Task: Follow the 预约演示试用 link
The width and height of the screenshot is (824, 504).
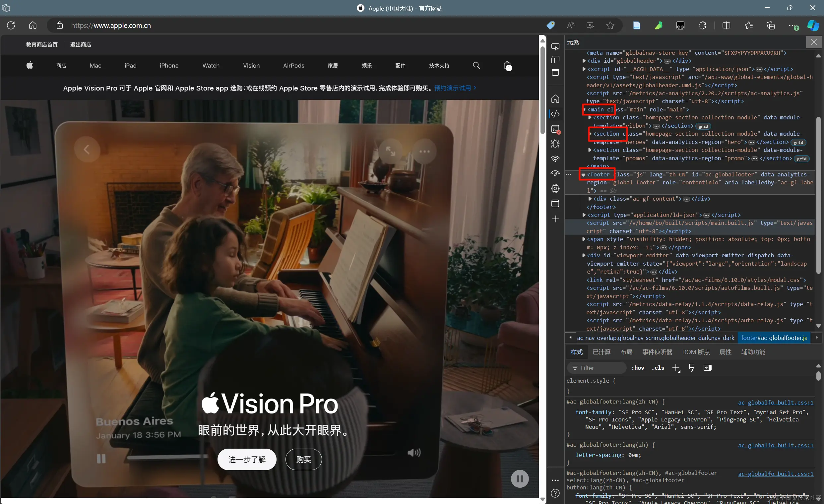Action: coord(455,88)
